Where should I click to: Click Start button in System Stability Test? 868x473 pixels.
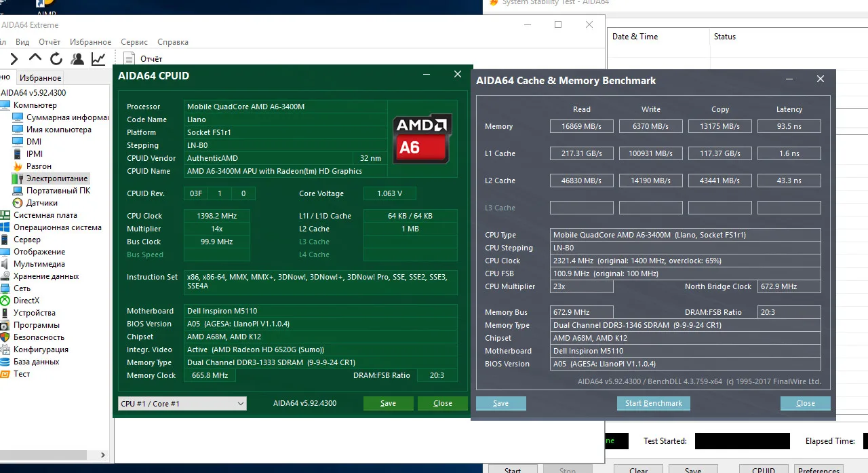[x=513, y=469]
